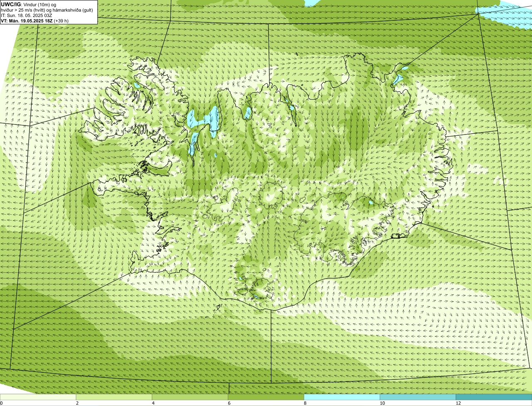The image size is (532, 406).
Task: Click the 6–8 m/s dark green legend swatch
Action: (x=266, y=397)
